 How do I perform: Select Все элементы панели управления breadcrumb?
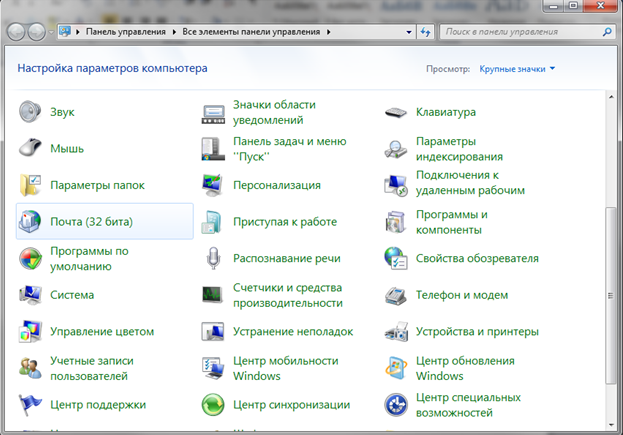(x=254, y=32)
